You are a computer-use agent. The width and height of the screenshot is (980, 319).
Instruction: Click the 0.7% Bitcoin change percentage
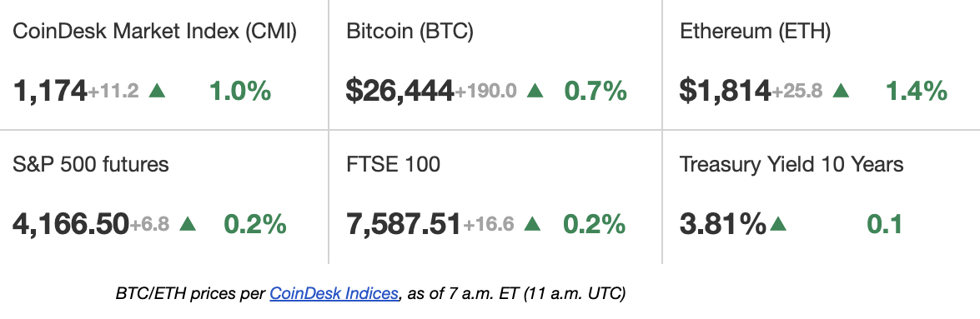pyautogui.click(x=596, y=91)
